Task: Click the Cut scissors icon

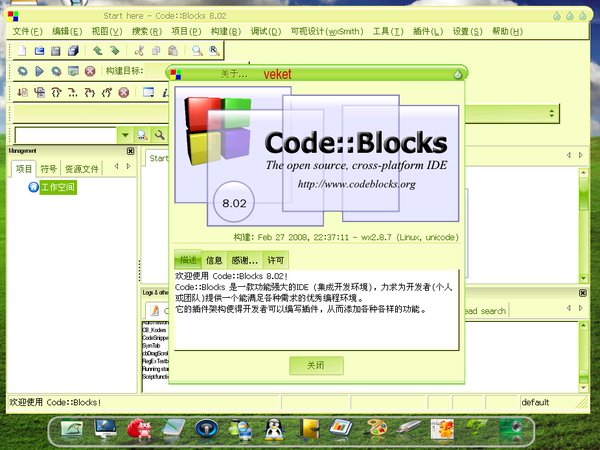Action: point(139,51)
